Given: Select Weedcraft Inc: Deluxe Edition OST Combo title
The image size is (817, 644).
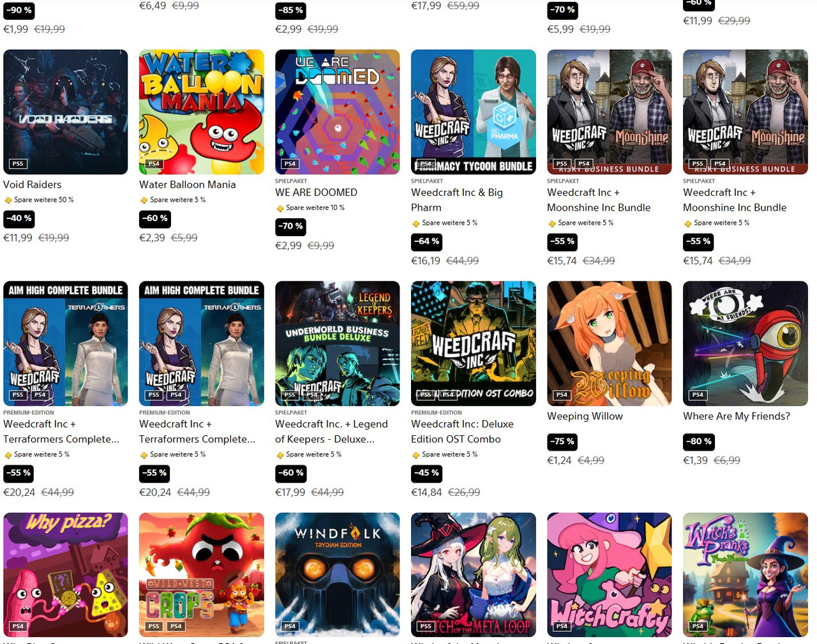Looking at the screenshot, I should click(x=462, y=431).
